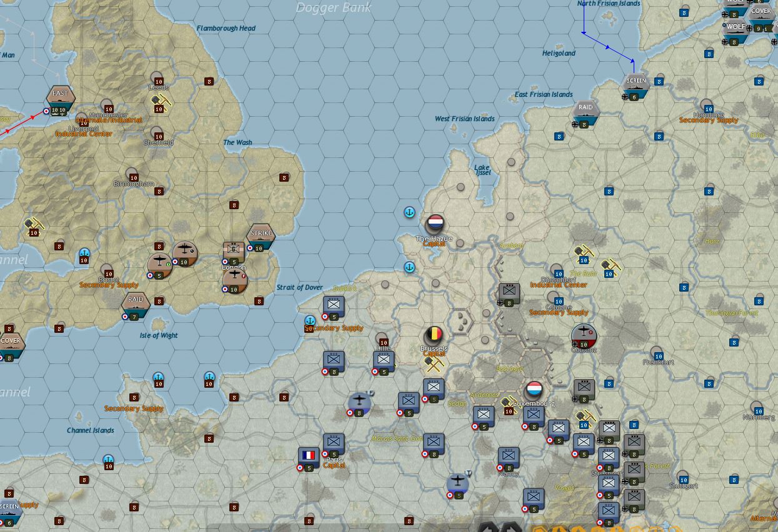This screenshot has width=778, height=532.
Task: Click the 'The Wash' label
Action: tap(237, 142)
